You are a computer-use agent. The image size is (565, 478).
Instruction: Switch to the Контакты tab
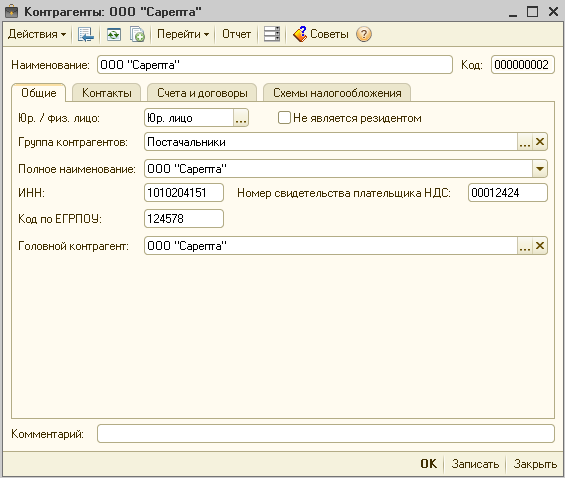click(107, 93)
